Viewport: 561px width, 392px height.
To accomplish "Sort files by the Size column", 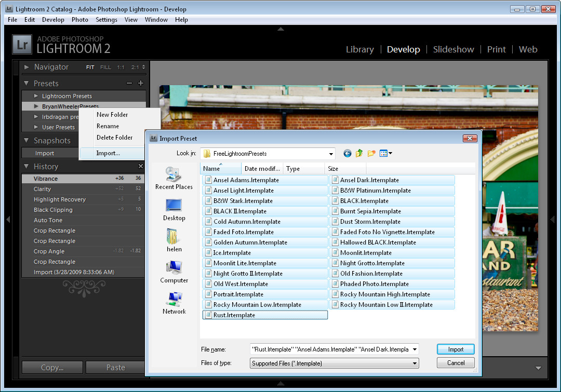I will [x=345, y=168].
